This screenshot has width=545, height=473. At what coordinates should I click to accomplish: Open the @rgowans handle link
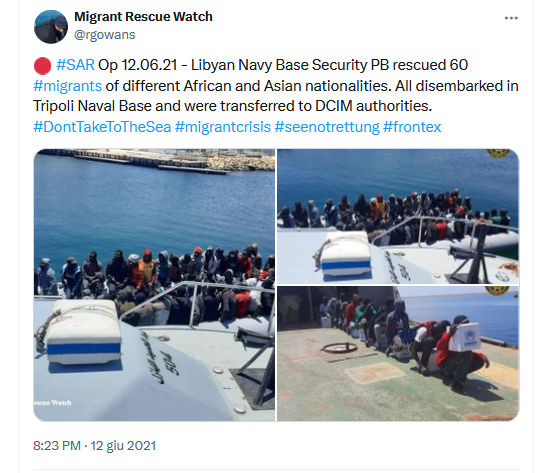(x=105, y=34)
